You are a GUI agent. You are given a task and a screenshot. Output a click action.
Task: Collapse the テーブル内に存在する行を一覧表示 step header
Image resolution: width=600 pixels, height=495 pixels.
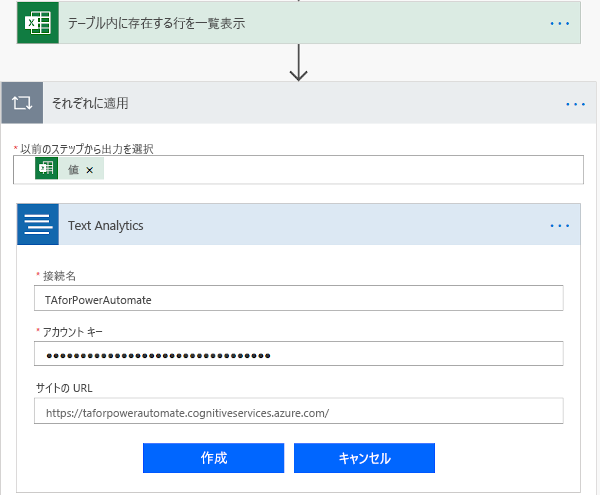pos(298,23)
